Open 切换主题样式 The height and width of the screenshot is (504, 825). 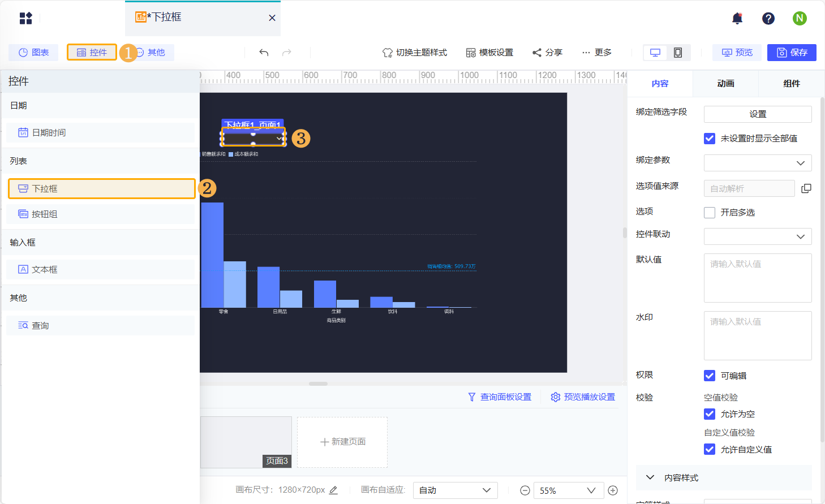pyautogui.click(x=415, y=53)
